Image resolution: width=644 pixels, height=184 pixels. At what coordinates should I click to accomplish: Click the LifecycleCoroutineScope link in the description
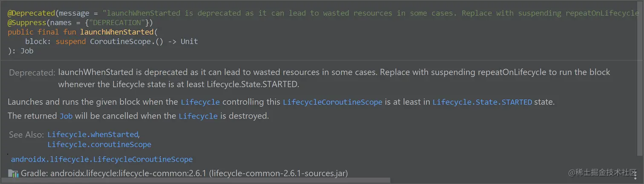point(333,102)
